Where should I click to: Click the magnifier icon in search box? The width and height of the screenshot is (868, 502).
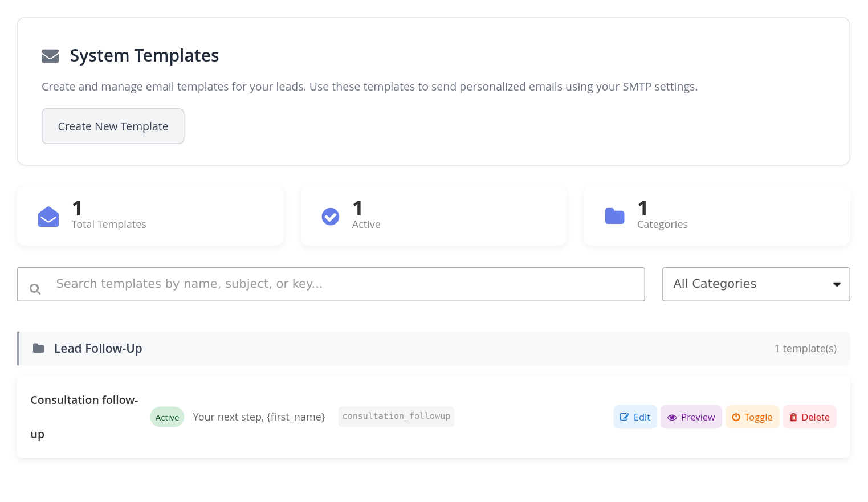pos(35,289)
